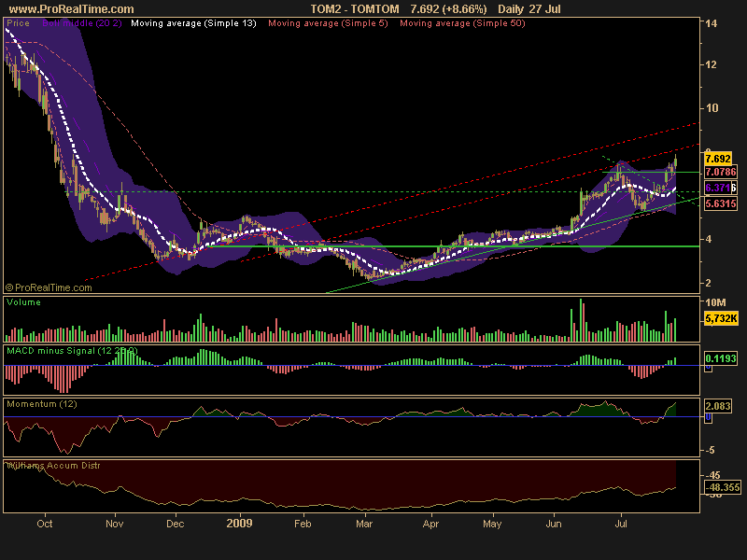Open the www.ProRealTime.com link at top
Image resolution: width=747 pixels, height=560 pixels.
coord(70,8)
